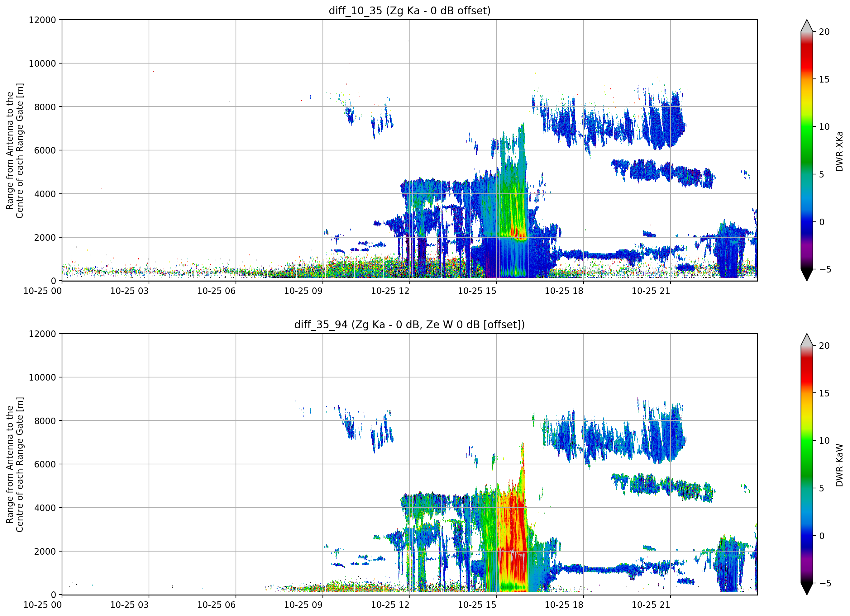
Task: Click the DWR-KaW color scale bar
Action: 806,464
